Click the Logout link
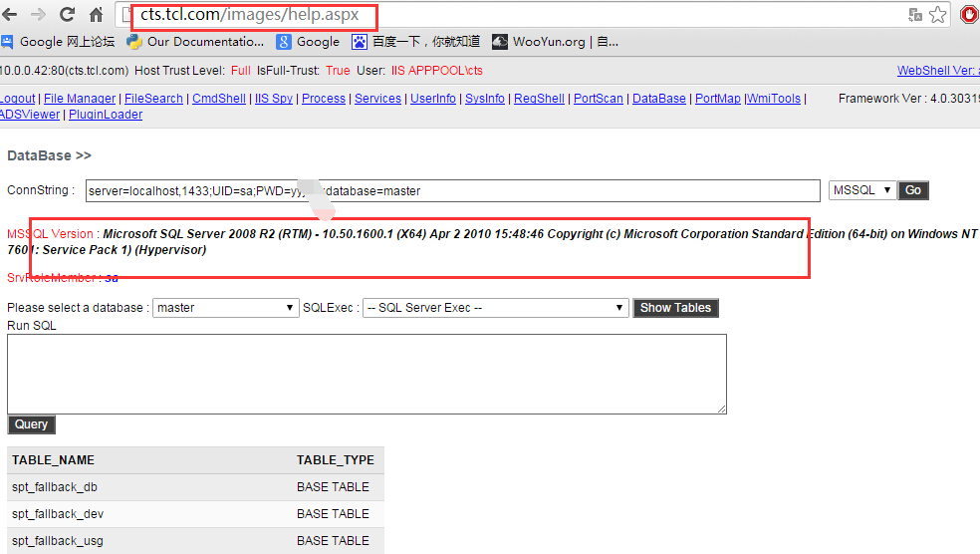Viewport: 980px width, 554px height. [x=18, y=99]
